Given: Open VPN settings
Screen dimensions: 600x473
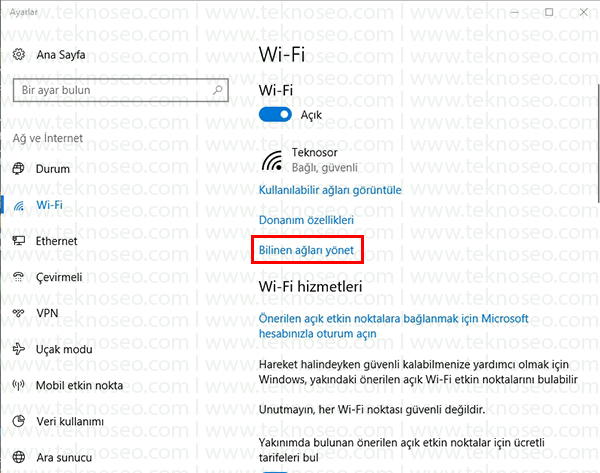Looking at the screenshot, I should [x=47, y=313].
